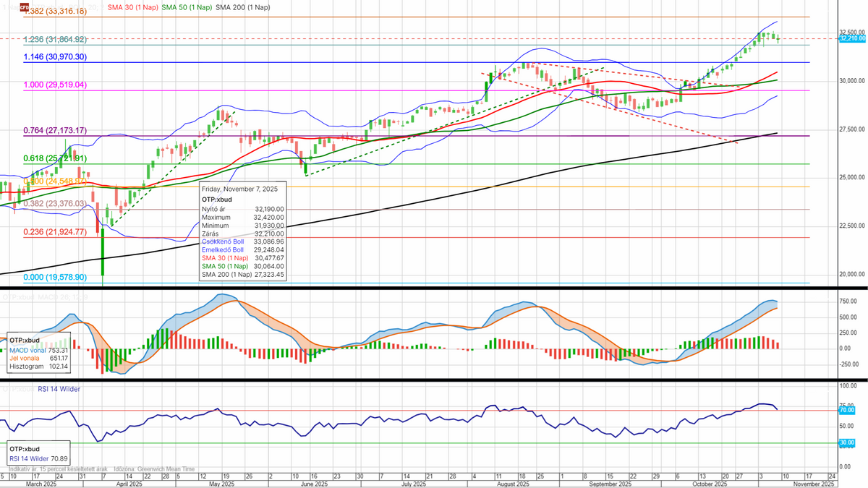Click the current price tag 32,210.00

click(851, 39)
